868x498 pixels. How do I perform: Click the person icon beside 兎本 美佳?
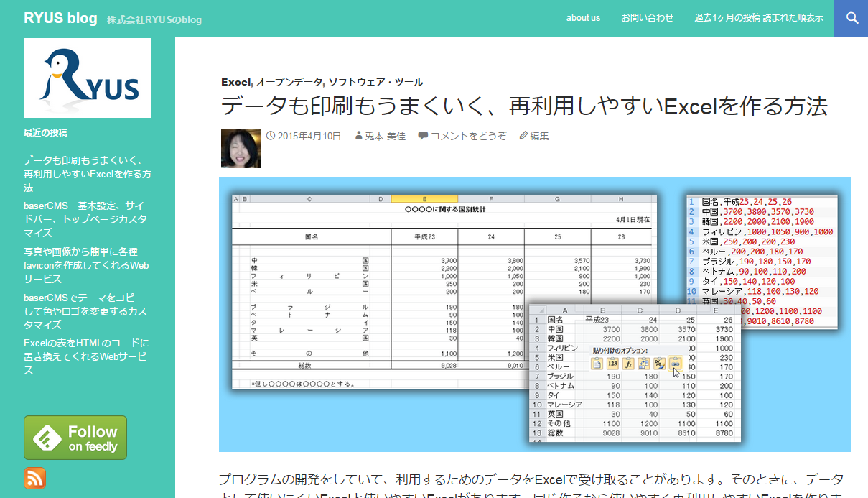click(x=359, y=136)
